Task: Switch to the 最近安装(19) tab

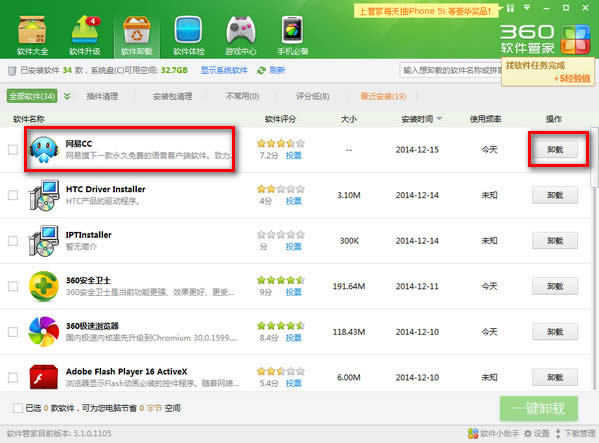Action: point(383,96)
